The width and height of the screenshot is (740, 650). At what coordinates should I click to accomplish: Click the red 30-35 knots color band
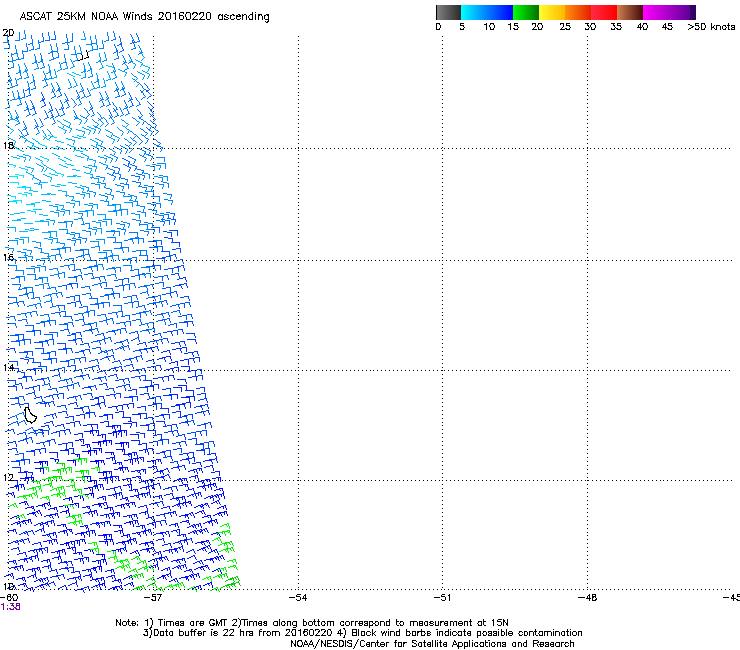(604, 12)
